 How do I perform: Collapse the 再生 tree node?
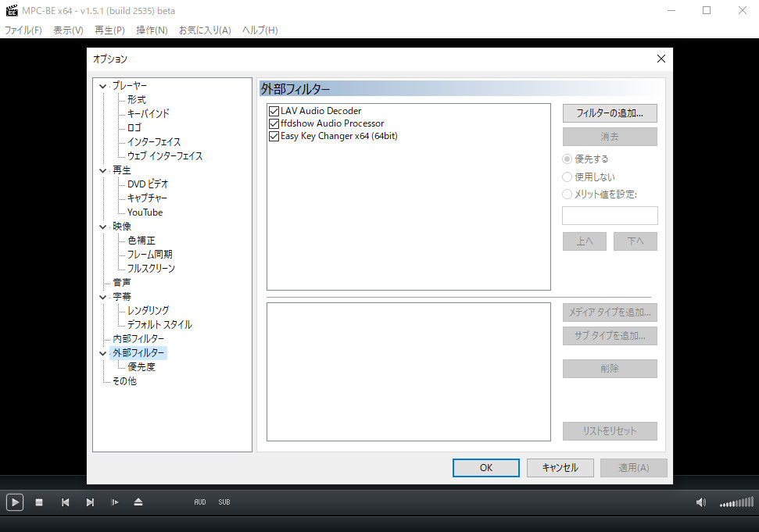coord(102,171)
